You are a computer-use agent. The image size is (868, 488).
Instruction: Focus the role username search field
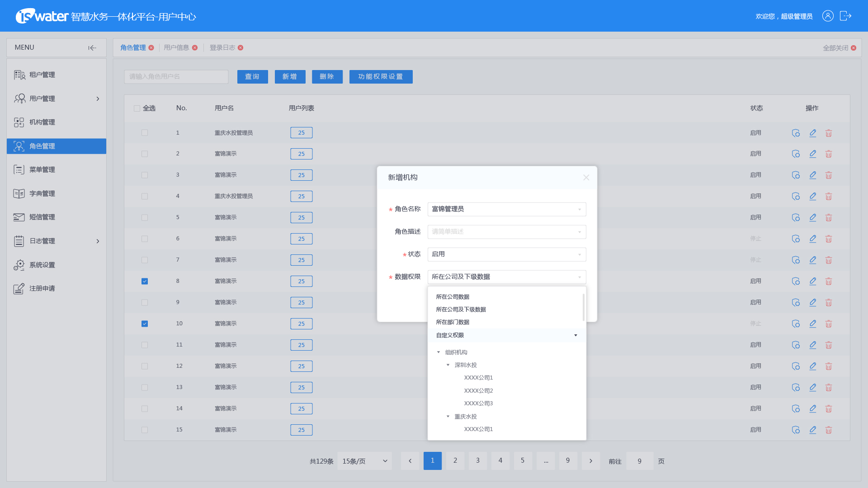pyautogui.click(x=176, y=77)
